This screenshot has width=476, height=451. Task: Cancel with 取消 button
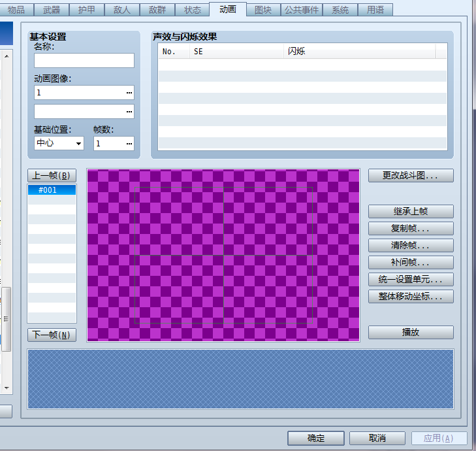click(377, 438)
